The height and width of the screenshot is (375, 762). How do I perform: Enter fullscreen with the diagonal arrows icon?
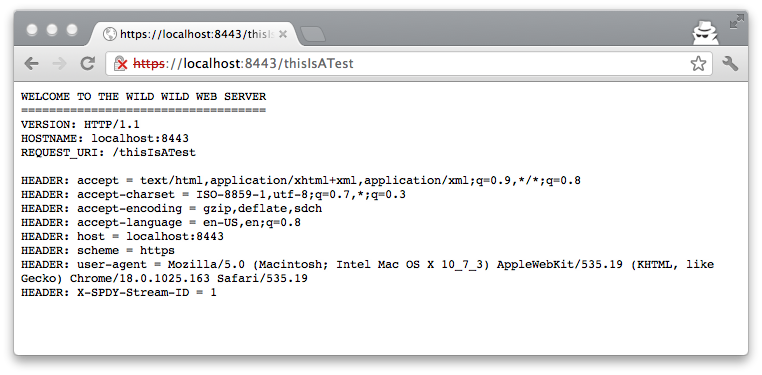(737, 21)
